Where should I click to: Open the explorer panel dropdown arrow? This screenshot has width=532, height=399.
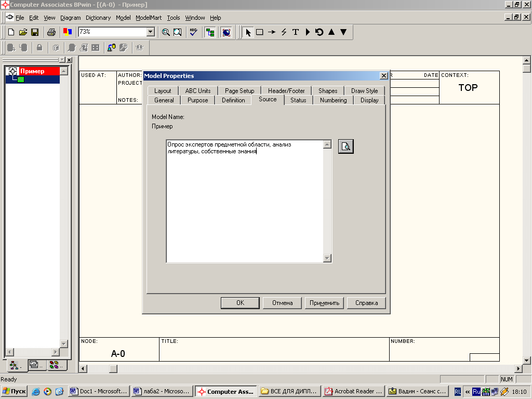click(x=62, y=60)
